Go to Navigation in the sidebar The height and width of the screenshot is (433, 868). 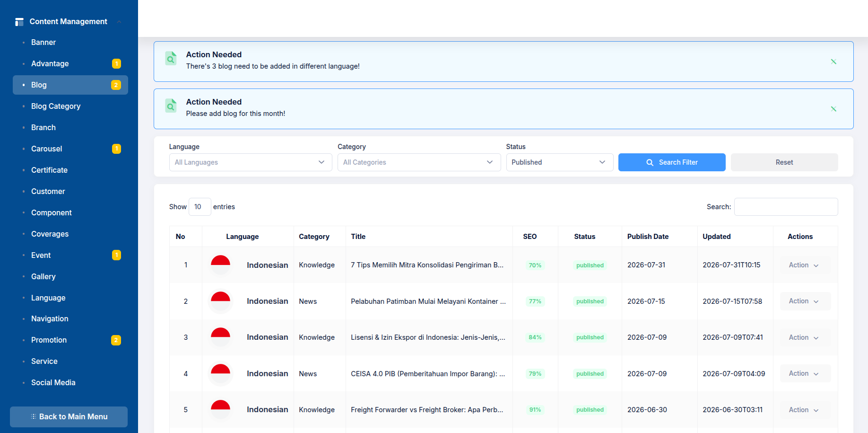click(50, 319)
